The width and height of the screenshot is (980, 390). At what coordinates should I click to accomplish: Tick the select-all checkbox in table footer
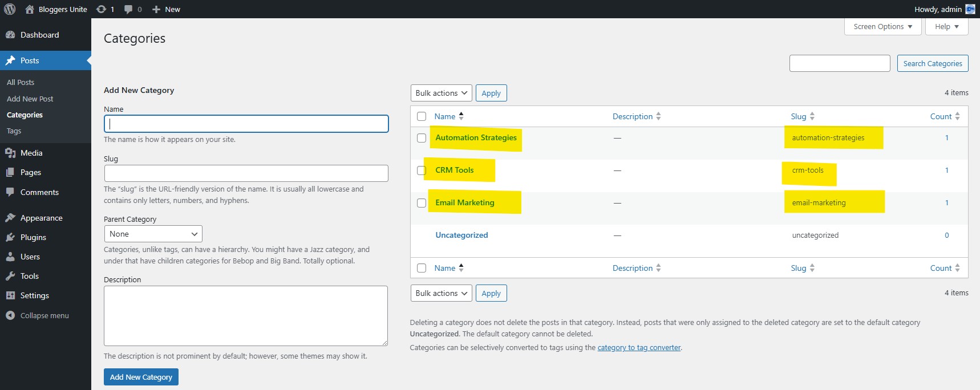click(x=422, y=268)
